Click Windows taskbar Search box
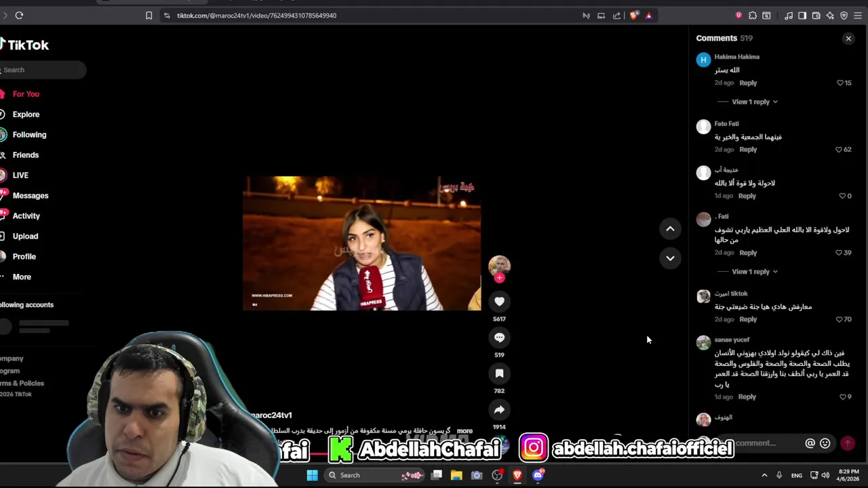The image size is (868, 488). click(x=375, y=475)
